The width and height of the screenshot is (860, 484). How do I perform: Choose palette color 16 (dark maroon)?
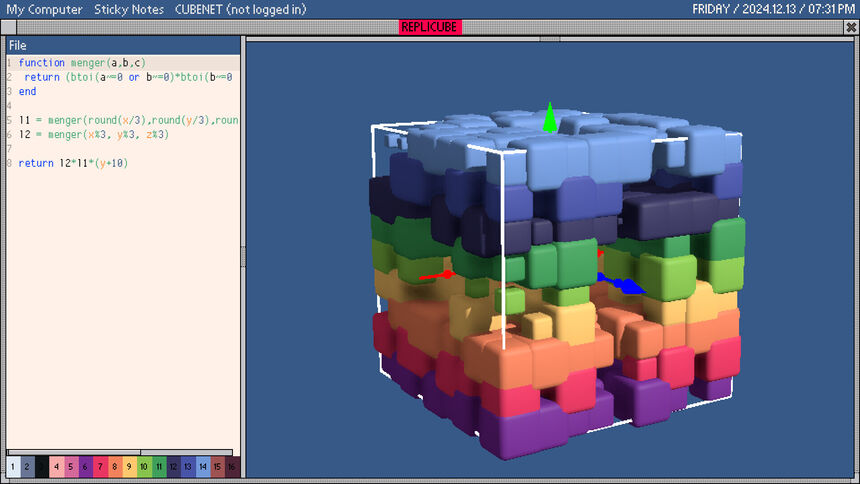232,466
